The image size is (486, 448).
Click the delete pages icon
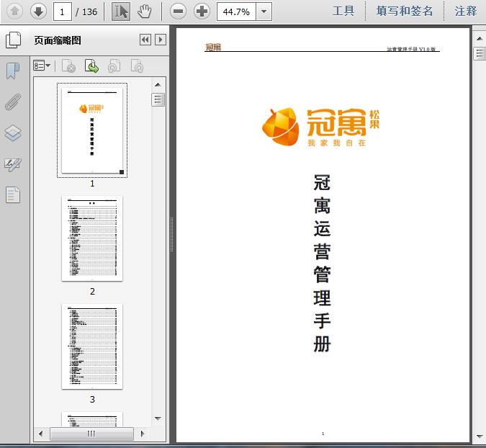click(x=68, y=66)
